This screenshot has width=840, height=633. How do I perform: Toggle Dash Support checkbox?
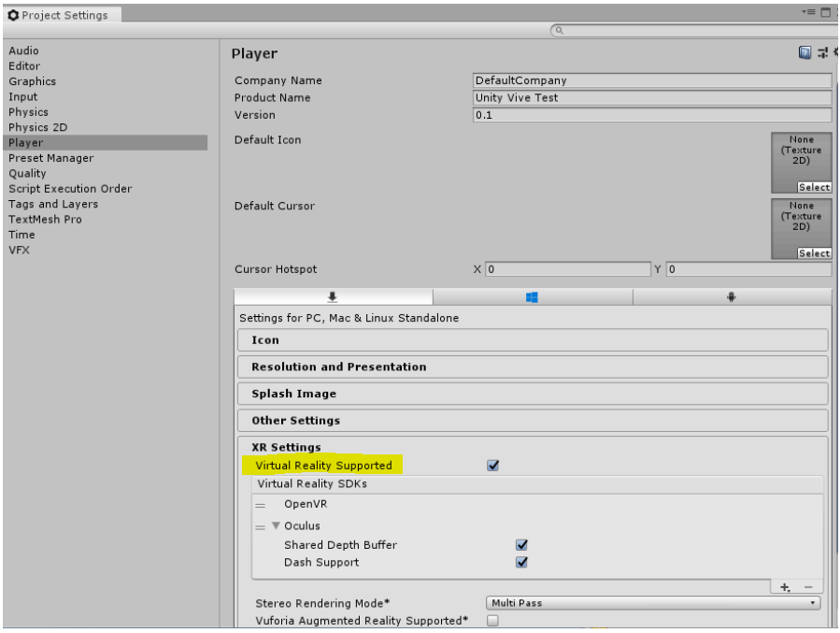(x=521, y=562)
